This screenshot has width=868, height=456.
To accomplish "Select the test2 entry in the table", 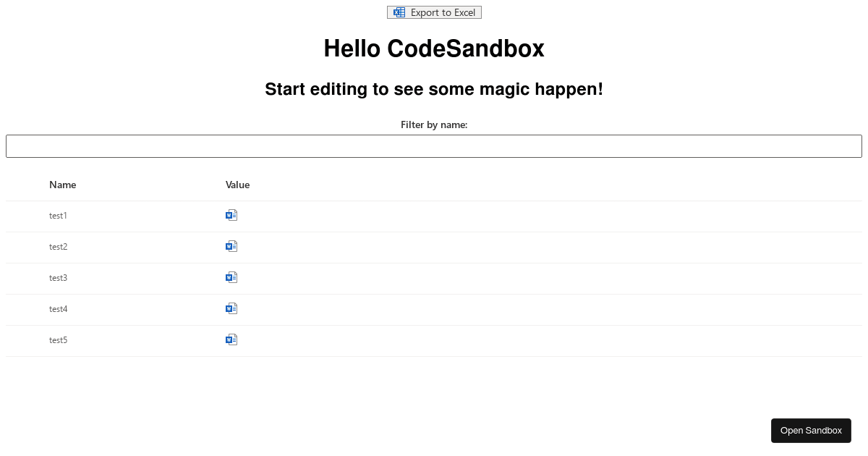I will [58, 247].
